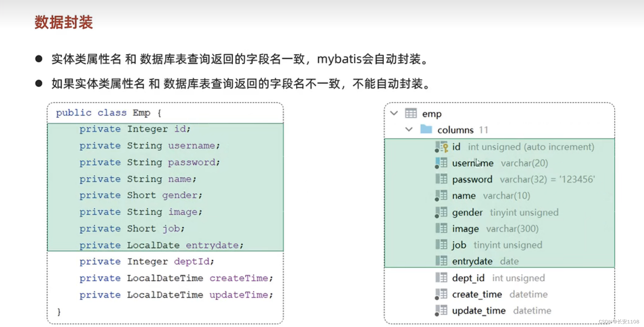Select the emp table name
This screenshot has width=644, height=327.
tap(432, 114)
